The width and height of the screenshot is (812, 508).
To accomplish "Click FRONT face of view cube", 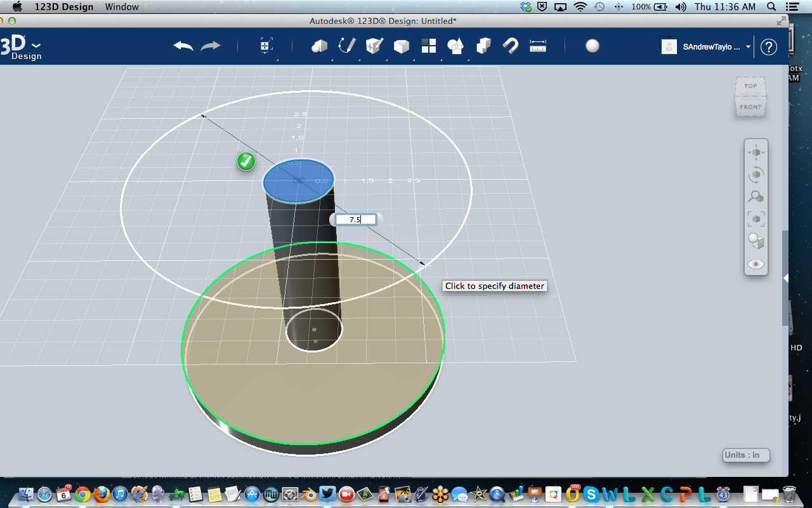I will [750, 107].
